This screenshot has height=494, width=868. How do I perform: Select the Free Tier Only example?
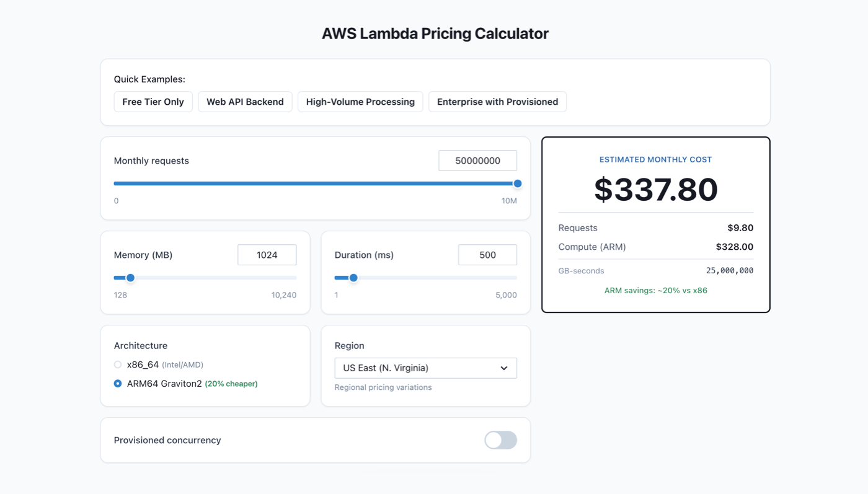pos(153,101)
